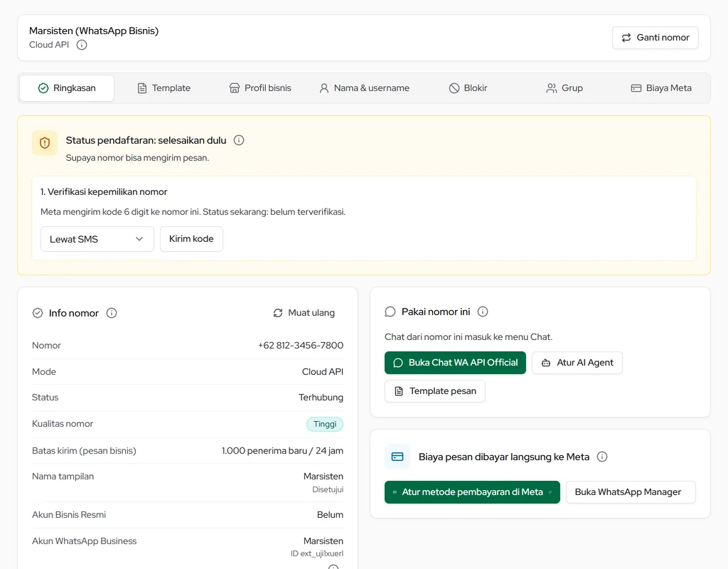Click the Ganti nomor button
The height and width of the screenshot is (569, 728).
(x=655, y=38)
